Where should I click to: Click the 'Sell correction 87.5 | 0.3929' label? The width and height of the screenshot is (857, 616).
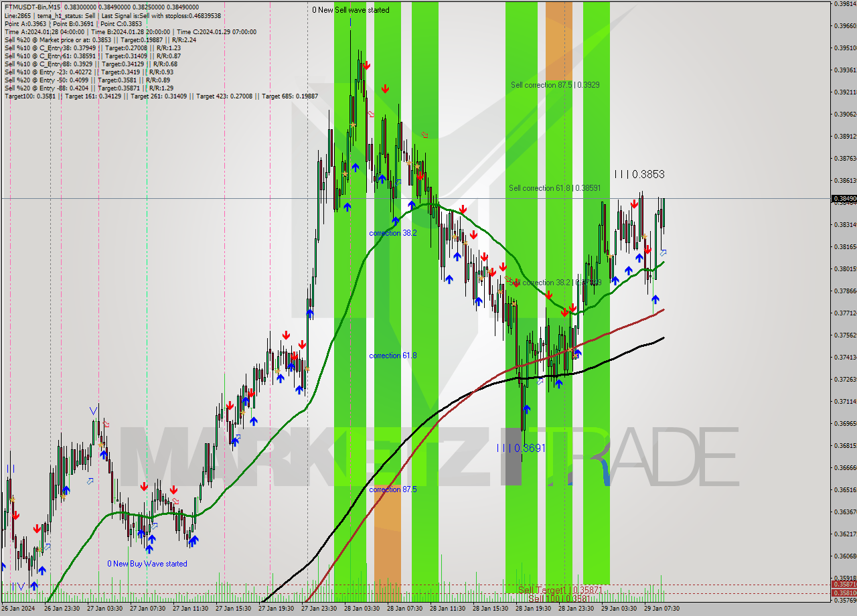tap(555, 85)
